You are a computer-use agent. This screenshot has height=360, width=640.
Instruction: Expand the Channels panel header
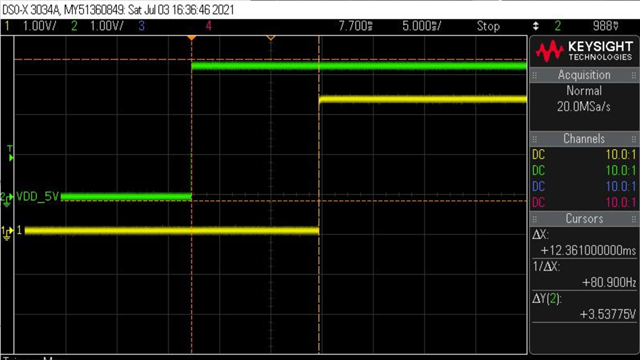coord(584,139)
